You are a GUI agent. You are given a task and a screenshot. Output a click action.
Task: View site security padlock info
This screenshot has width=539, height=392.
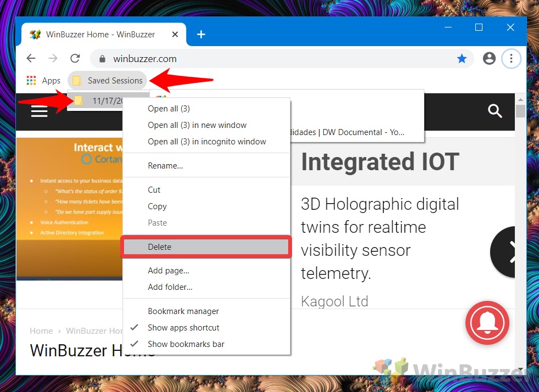102,59
